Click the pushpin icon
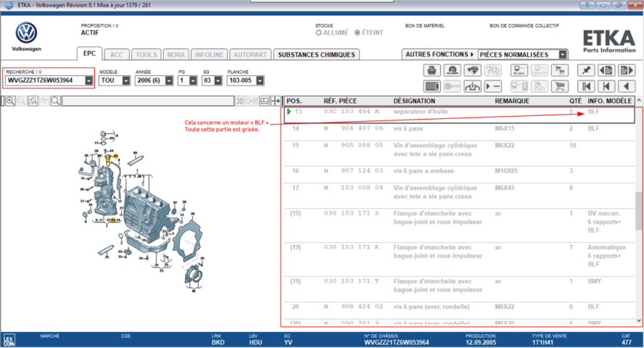The width and height of the screenshot is (644, 348). pos(586,70)
